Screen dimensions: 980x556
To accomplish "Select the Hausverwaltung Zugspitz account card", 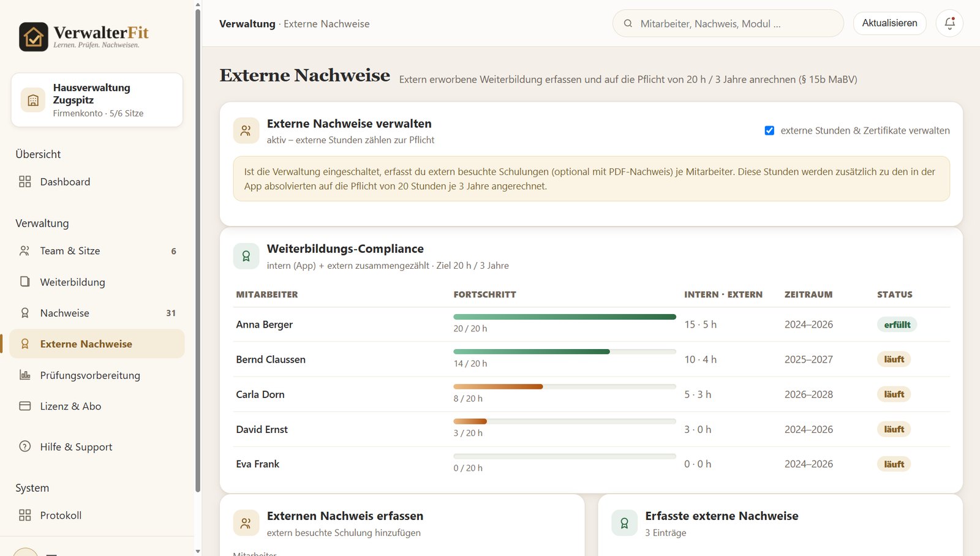I will (x=97, y=100).
